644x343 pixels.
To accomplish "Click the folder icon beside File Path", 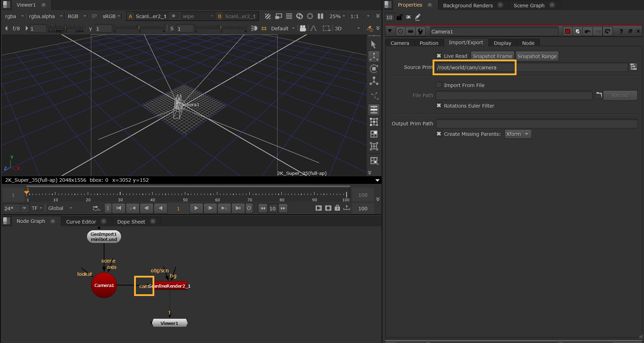I will click(599, 95).
